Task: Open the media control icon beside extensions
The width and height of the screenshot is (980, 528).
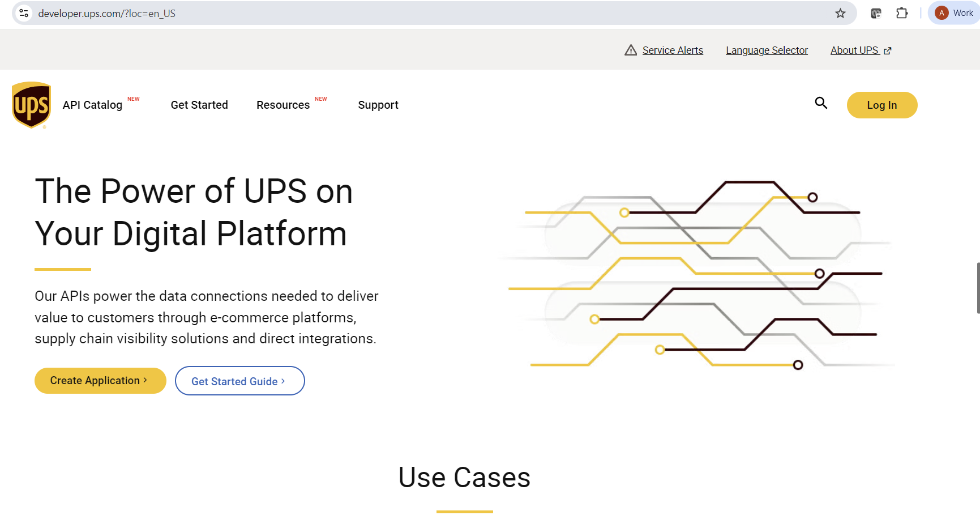Action: pos(876,13)
